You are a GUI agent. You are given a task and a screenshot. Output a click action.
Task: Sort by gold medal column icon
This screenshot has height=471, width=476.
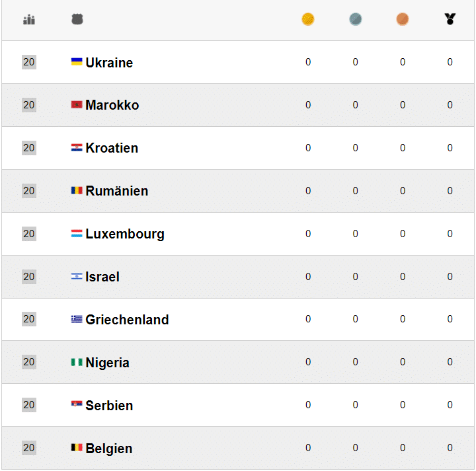point(308,19)
